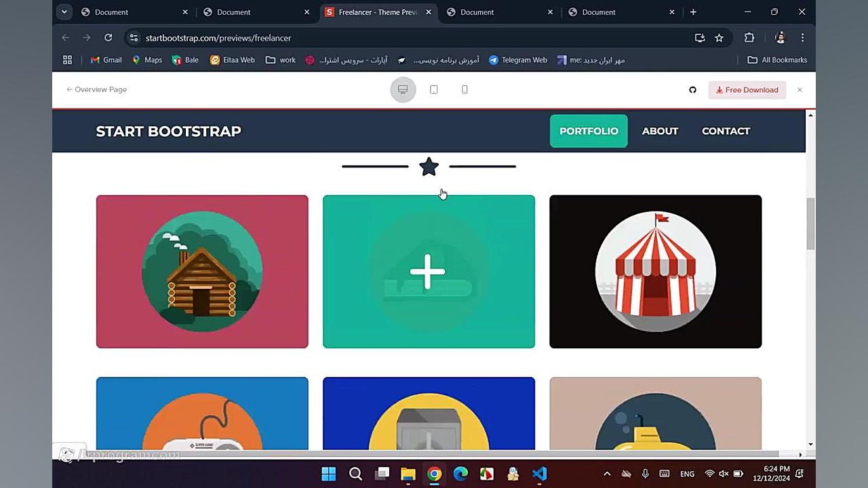This screenshot has width=868, height=488.
Task: Show hidden system tray icons chevron
Action: point(607,474)
